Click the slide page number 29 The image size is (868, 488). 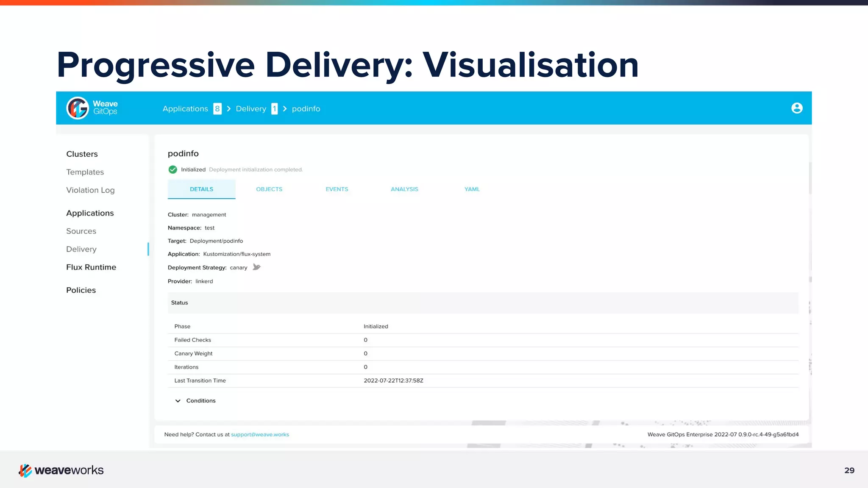[x=849, y=471]
